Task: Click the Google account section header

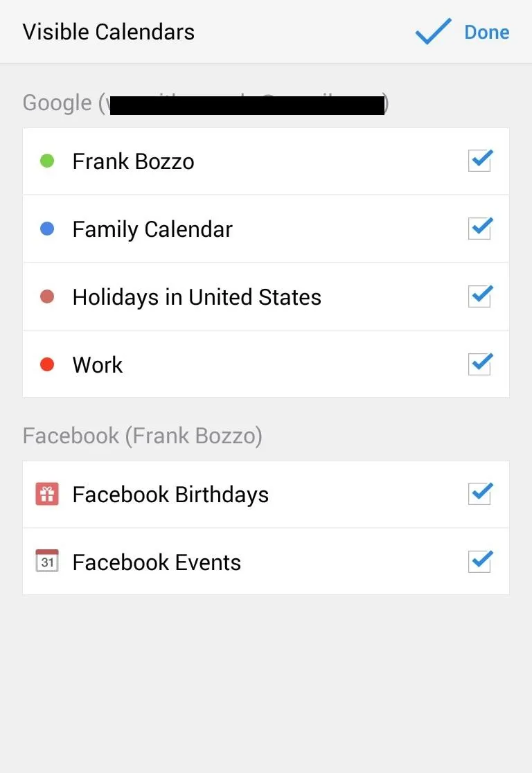Action: tap(206, 103)
